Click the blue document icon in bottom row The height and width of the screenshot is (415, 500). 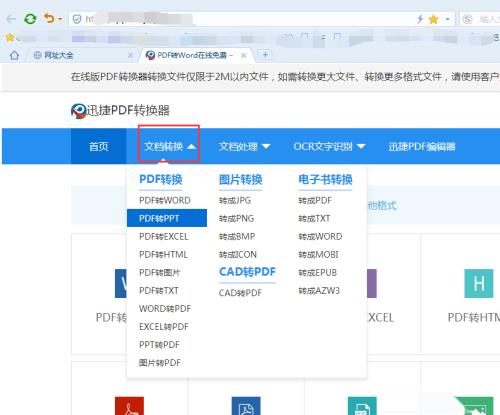point(246,406)
